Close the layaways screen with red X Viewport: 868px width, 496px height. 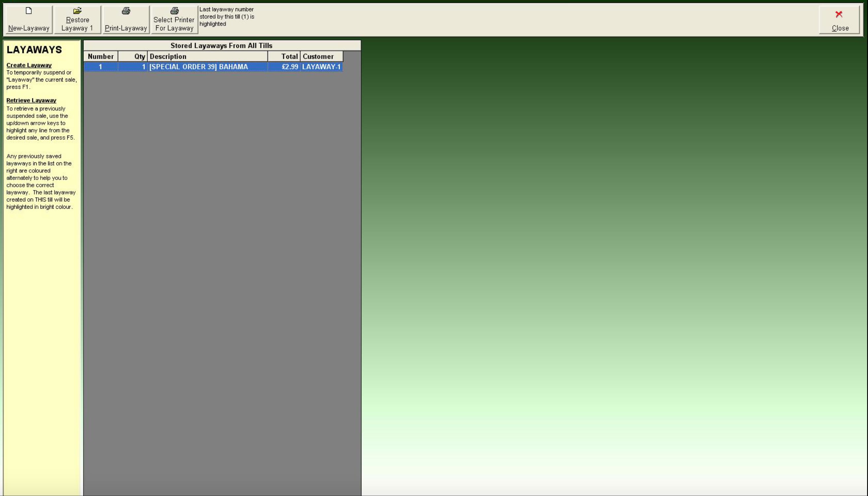(x=839, y=19)
